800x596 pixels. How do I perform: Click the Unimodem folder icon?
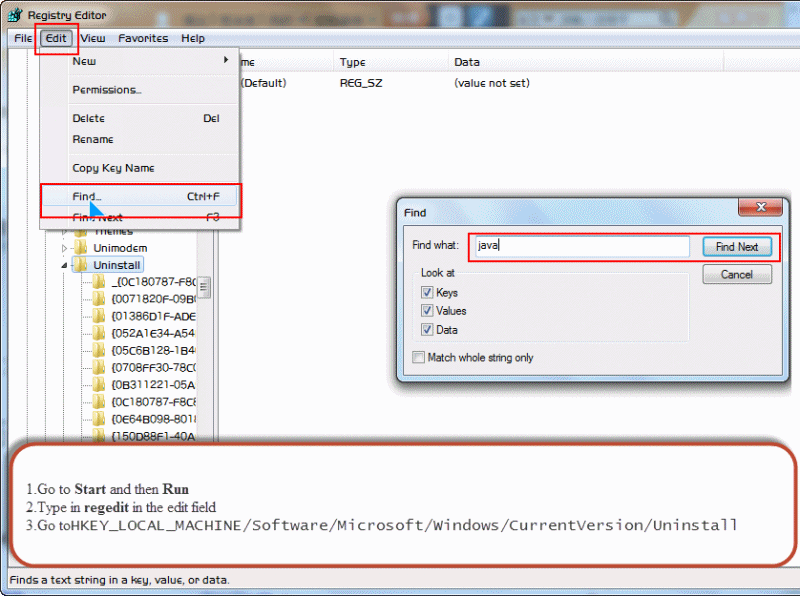(x=81, y=248)
